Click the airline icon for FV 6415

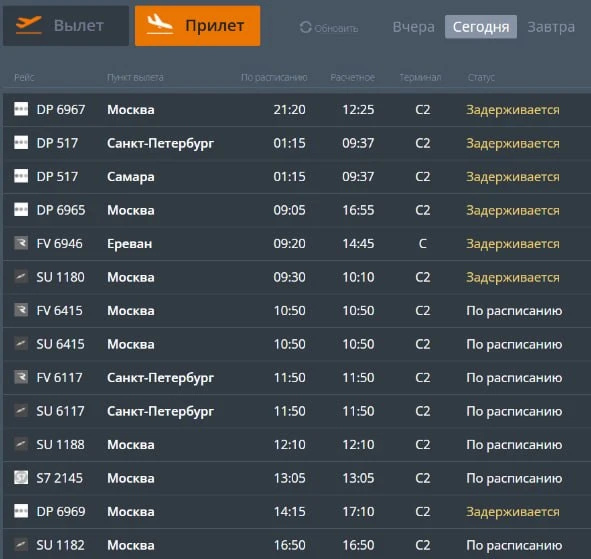click(x=21, y=310)
